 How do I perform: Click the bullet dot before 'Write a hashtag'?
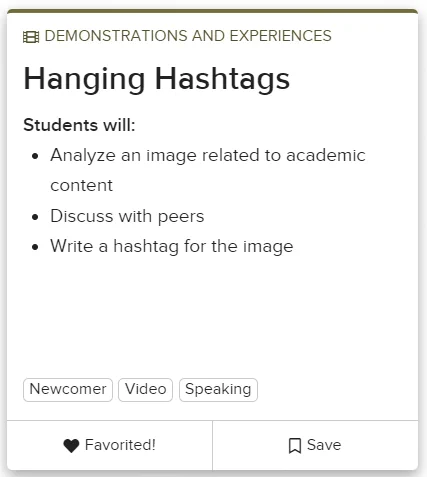click(35, 247)
